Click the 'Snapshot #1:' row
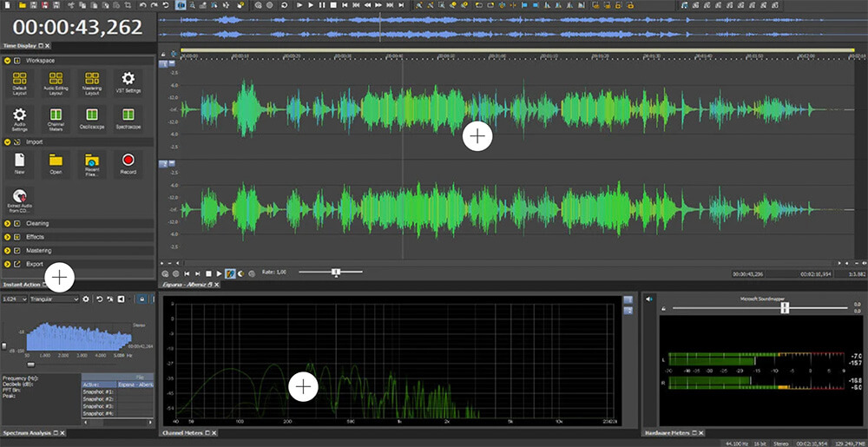Screen dimensions: 868x447 point(117,391)
